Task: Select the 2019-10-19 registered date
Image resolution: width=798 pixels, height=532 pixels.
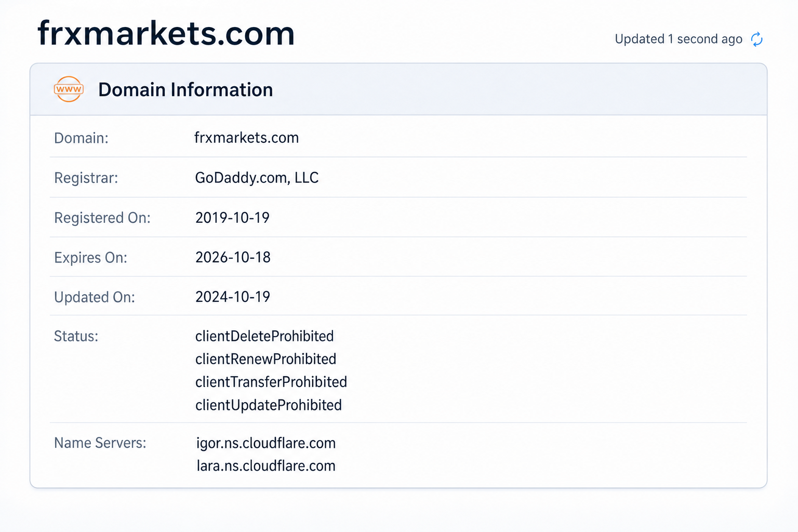Action: 232,218
